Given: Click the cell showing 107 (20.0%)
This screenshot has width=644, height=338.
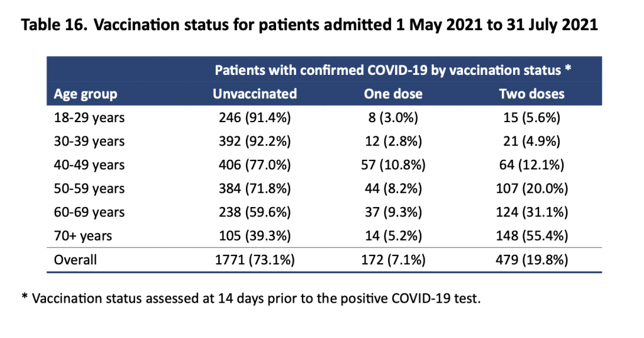Looking at the screenshot, I should (x=531, y=189).
